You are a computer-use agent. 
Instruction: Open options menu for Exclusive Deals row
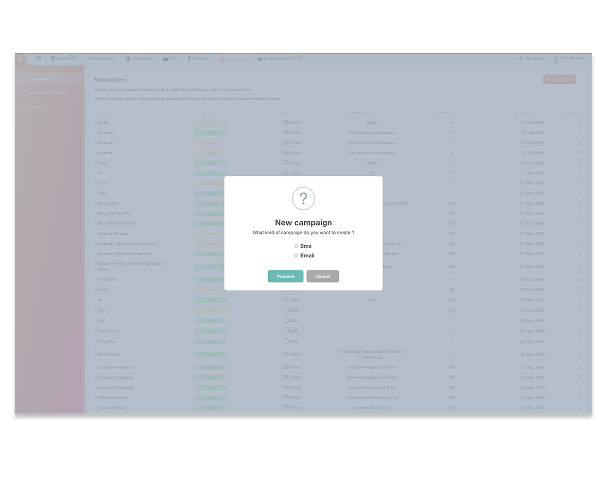[x=579, y=408]
